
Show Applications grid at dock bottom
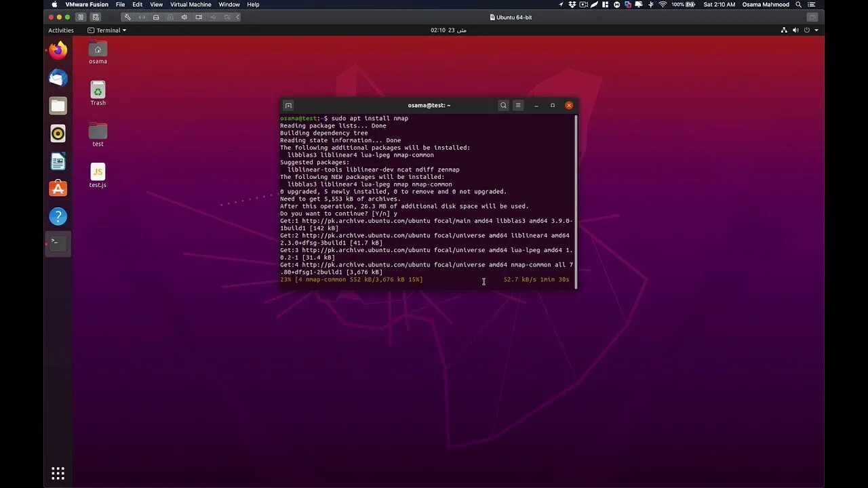(58, 473)
